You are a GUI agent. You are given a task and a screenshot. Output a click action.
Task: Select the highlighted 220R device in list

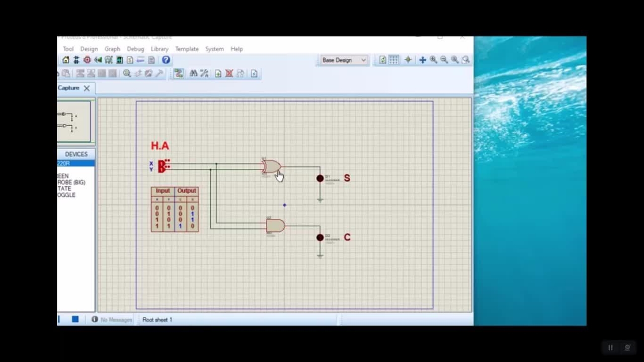[x=75, y=163]
